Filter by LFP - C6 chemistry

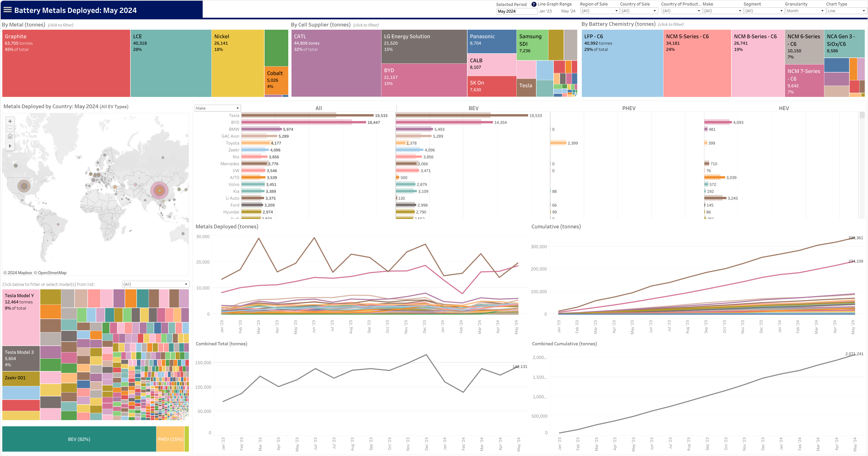tap(622, 63)
